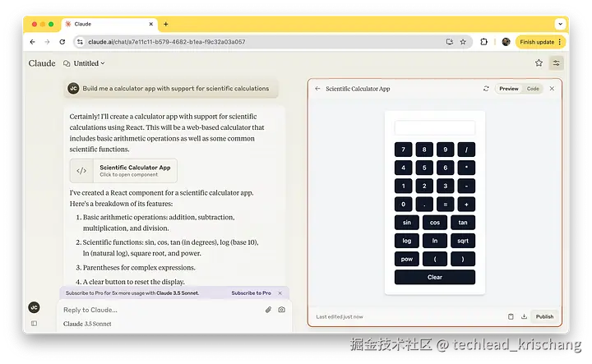Image resolution: width=592 pixels, height=364 pixels.
Task: Click calculator key 5
Action: point(424,168)
